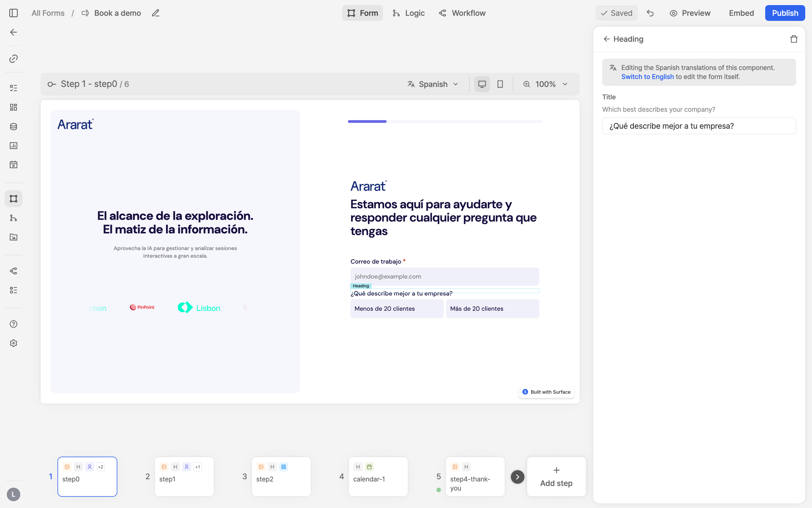Select the step4-thank-you thumbnail

coord(475,476)
